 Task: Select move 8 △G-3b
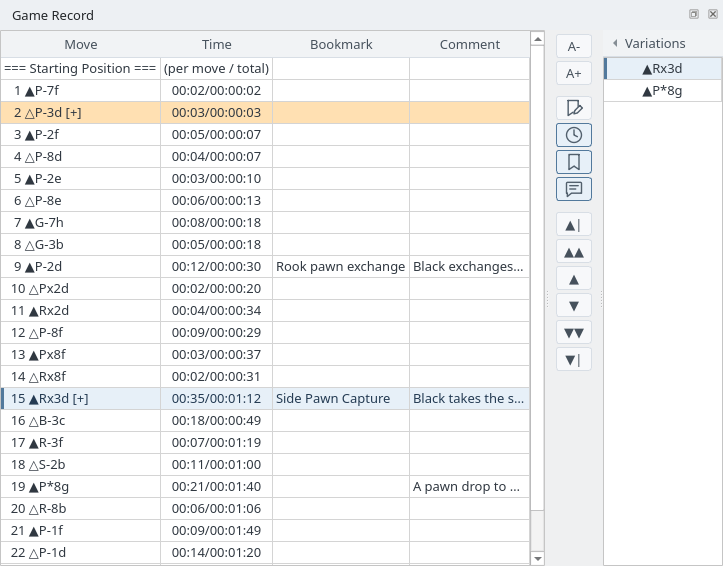[x=265, y=245]
